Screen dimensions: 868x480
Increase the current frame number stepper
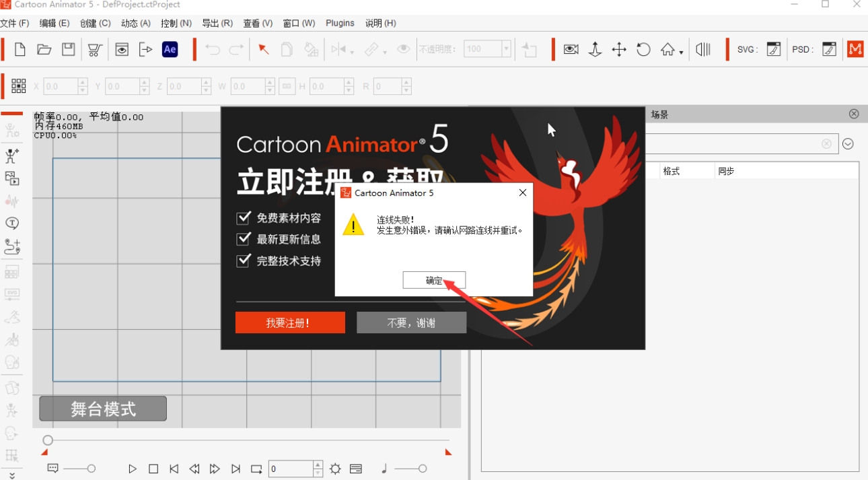click(318, 465)
